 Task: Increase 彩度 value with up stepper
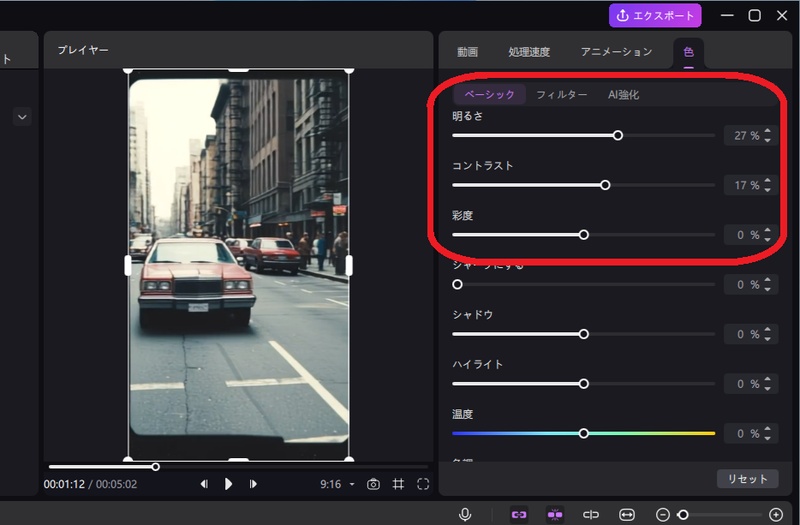pos(768,231)
